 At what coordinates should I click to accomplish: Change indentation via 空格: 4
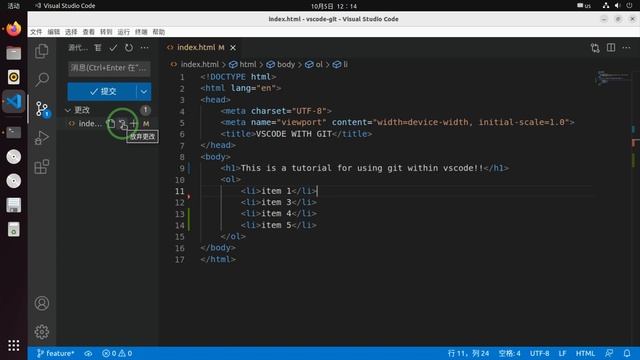click(509, 353)
